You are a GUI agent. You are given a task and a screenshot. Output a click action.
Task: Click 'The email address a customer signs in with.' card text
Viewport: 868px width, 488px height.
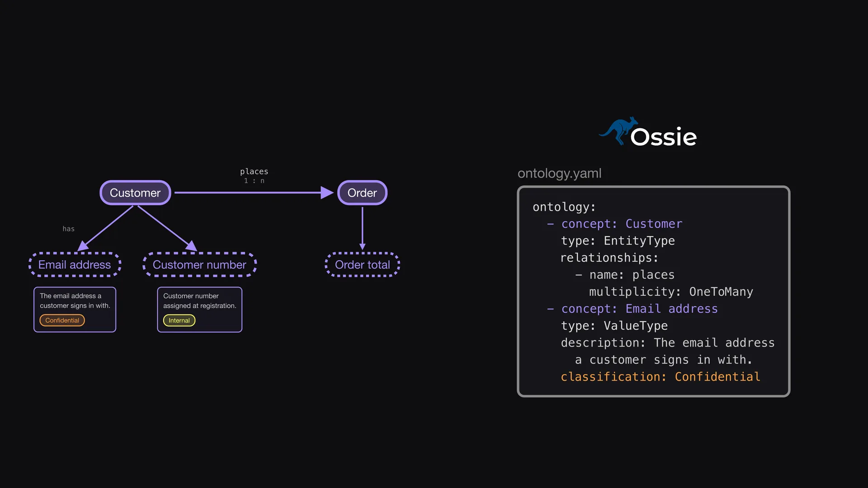click(75, 301)
